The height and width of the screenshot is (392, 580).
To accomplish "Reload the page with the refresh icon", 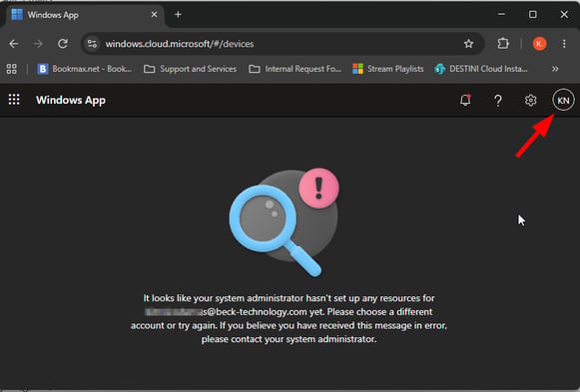I will [x=63, y=44].
